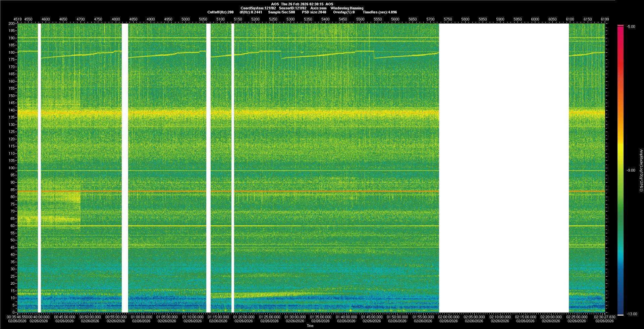Click the -5.00 colorbar maximum label

click(x=631, y=27)
